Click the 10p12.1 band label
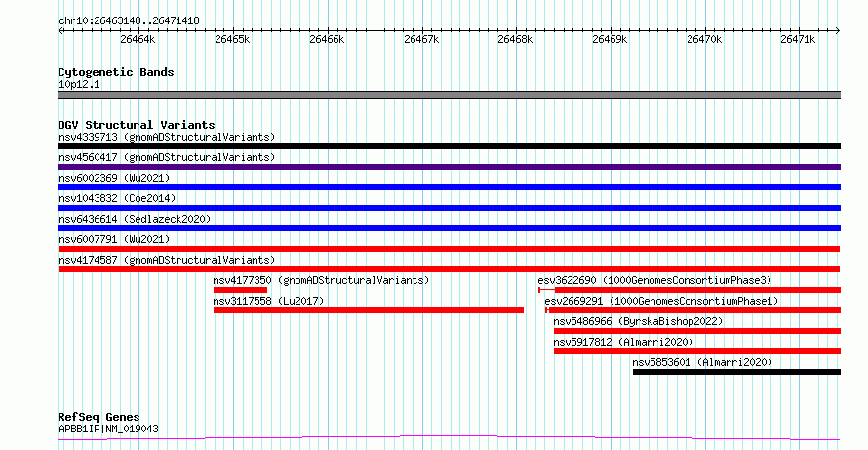This screenshot has height=450, width=868. (79, 85)
